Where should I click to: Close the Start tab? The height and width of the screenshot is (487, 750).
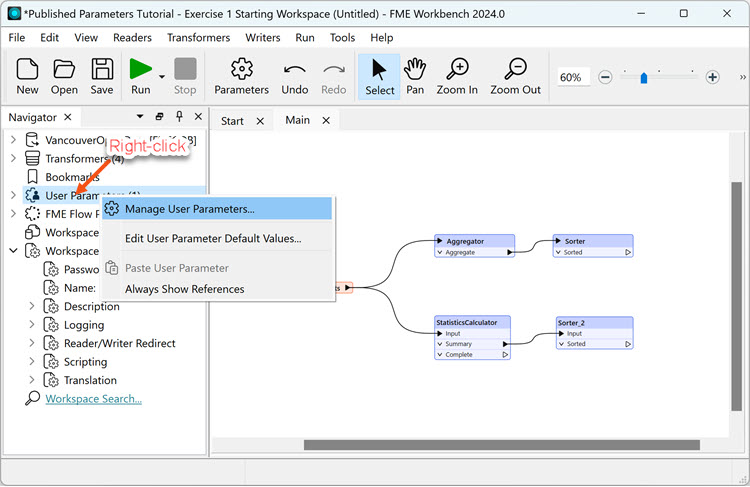[260, 121]
